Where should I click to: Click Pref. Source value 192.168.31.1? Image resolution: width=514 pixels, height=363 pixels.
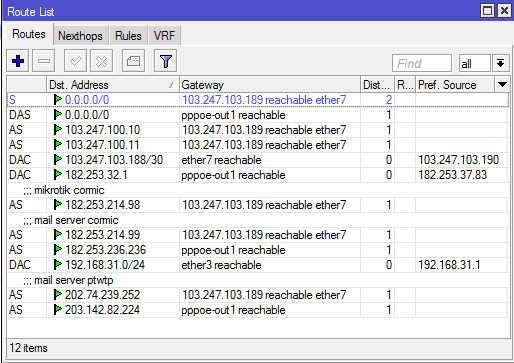coord(449,265)
